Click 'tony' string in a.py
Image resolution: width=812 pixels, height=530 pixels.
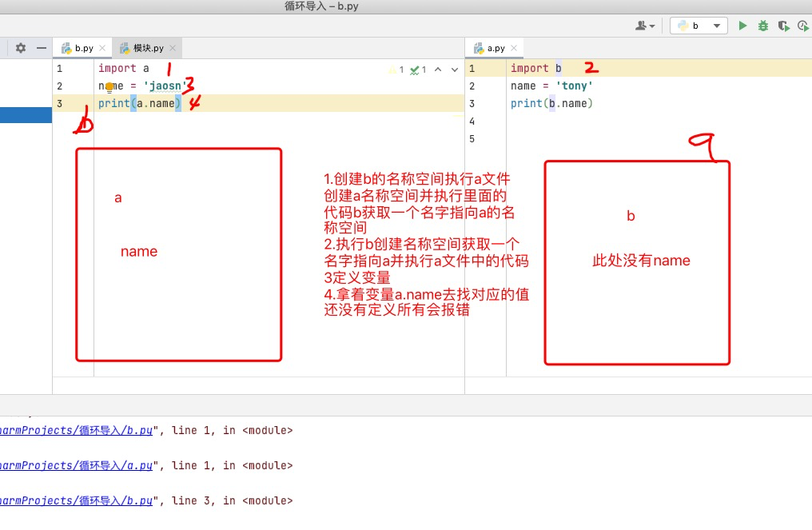tap(575, 86)
